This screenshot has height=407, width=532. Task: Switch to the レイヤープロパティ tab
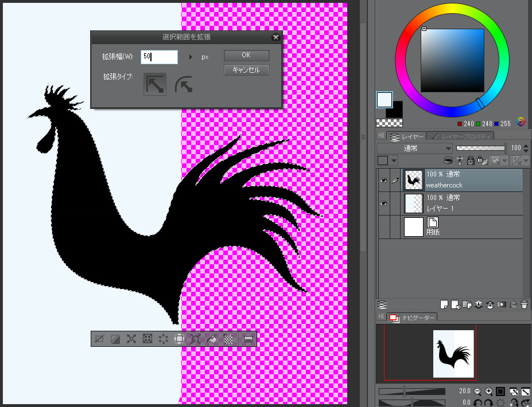coord(460,136)
